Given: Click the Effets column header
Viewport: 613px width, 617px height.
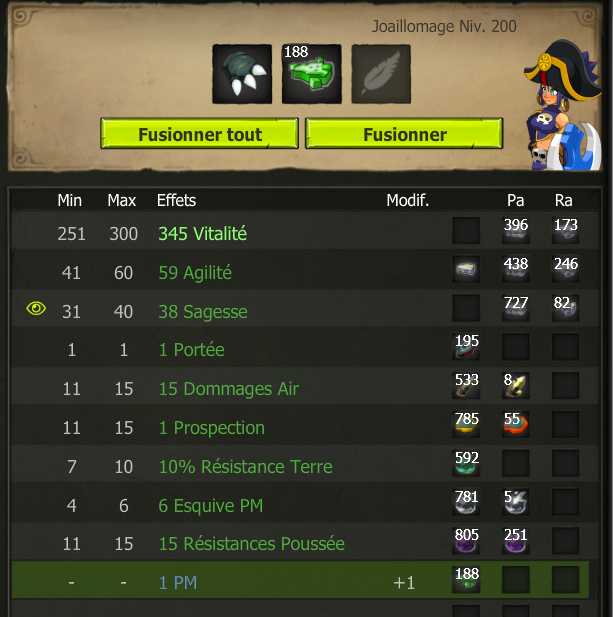Looking at the screenshot, I should coord(176,201).
